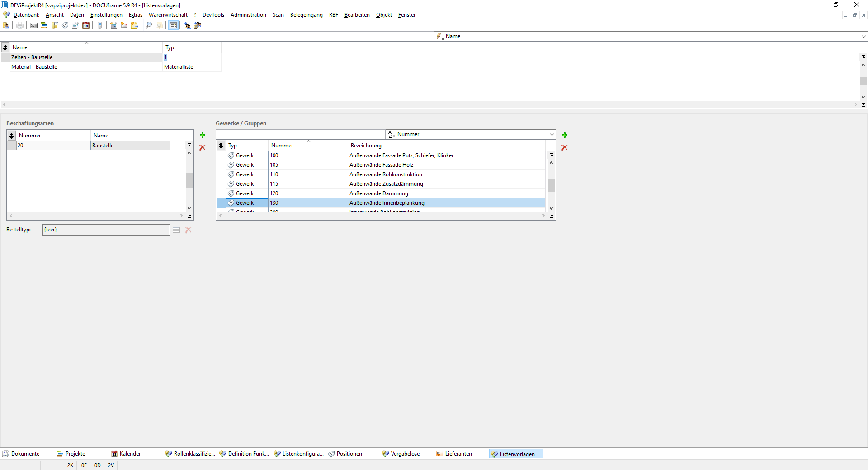868x470 pixels.
Task: Click the sort icon beside Nummer dropdown
Action: [x=392, y=134]
